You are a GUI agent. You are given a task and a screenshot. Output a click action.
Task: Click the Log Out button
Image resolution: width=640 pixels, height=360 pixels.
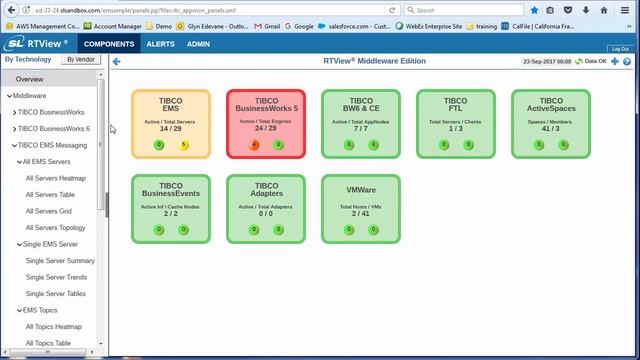(x=620, y=49)
